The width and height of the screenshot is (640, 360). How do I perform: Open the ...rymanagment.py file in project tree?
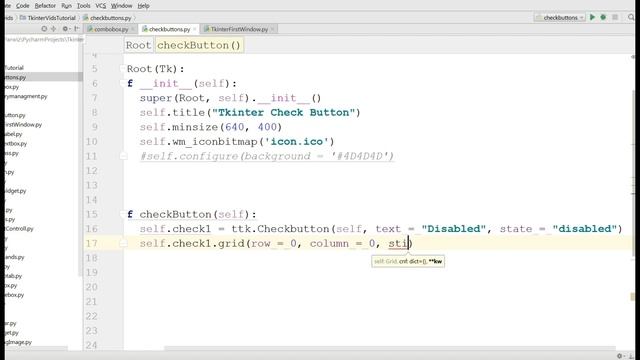(26, 96)
